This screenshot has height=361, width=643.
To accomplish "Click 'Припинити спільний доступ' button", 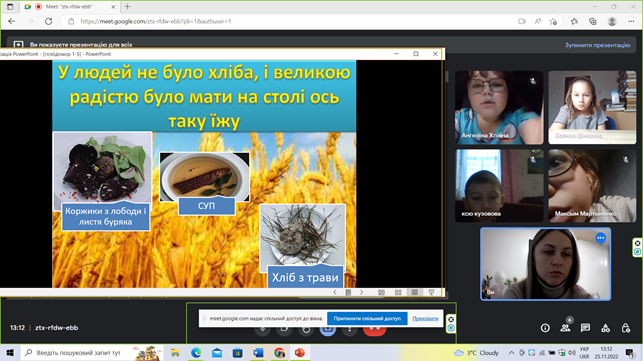I will pyautogui.click(x=367, y=318).
